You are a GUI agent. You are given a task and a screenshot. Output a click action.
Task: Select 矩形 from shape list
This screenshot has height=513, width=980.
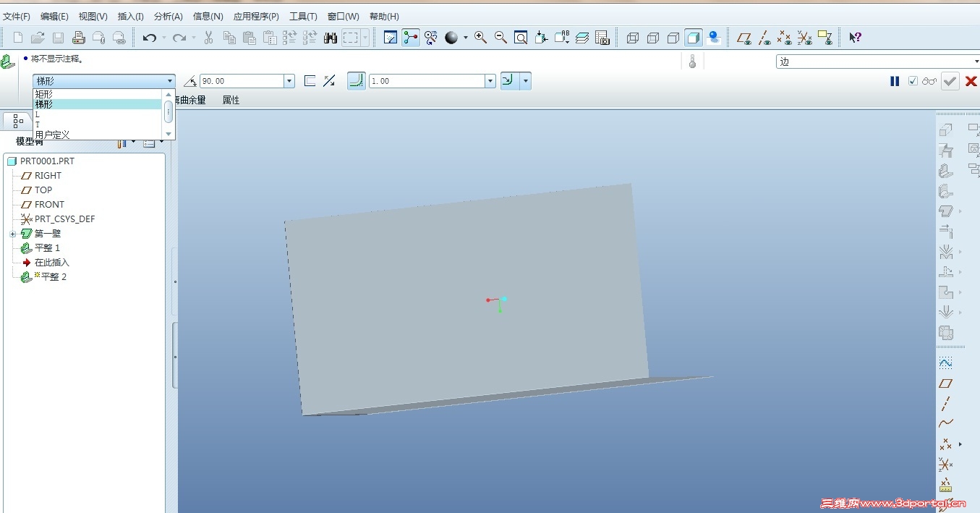(x=98, y=94)
